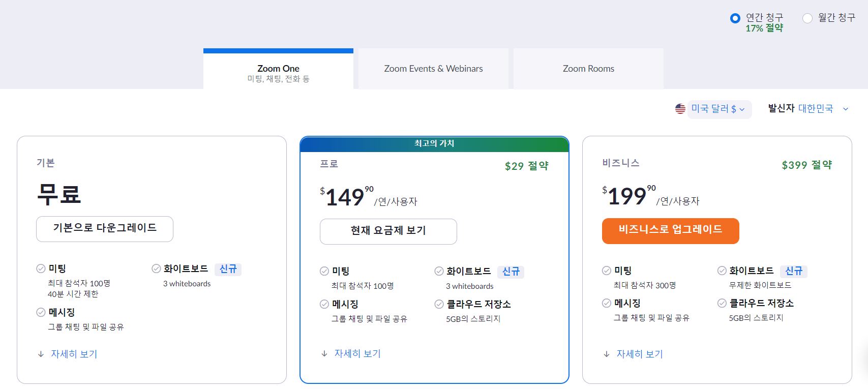
Task: Click 미팅 check icon in 프로 plan
Action: [x=324, y=271]
